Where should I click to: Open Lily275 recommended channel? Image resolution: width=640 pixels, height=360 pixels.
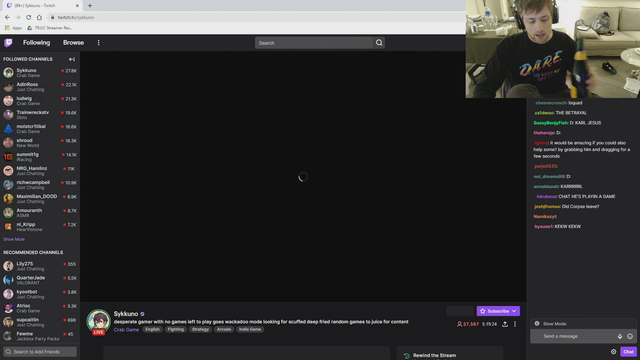[x=40, y=266]
